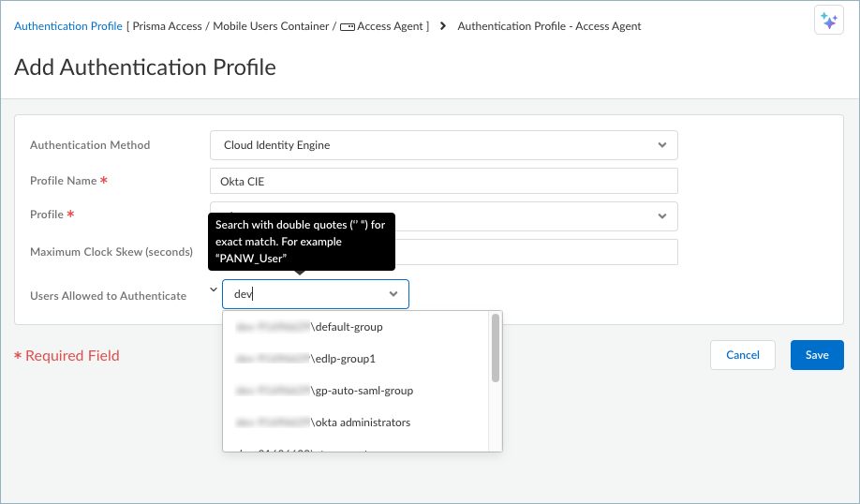This screenshot has height=504, width=860.
Task: Click small chevron beside Users Allowed label
Action: [x=213, y=290]
